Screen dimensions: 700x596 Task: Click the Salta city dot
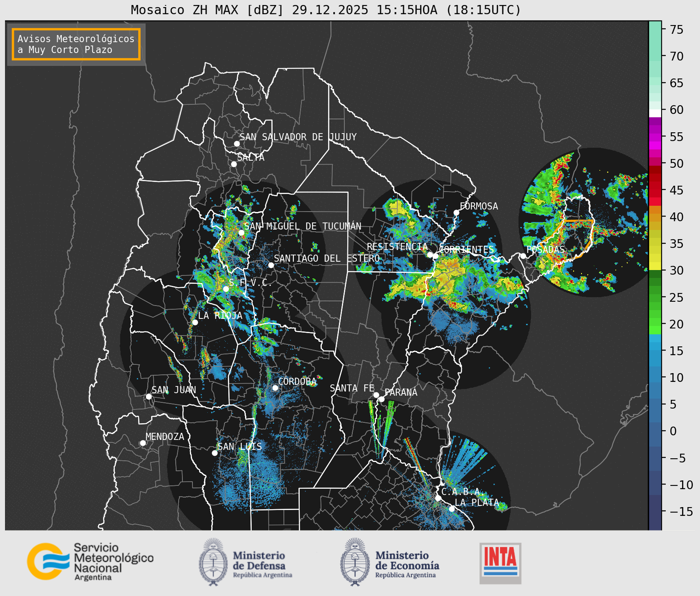point(234,164)
